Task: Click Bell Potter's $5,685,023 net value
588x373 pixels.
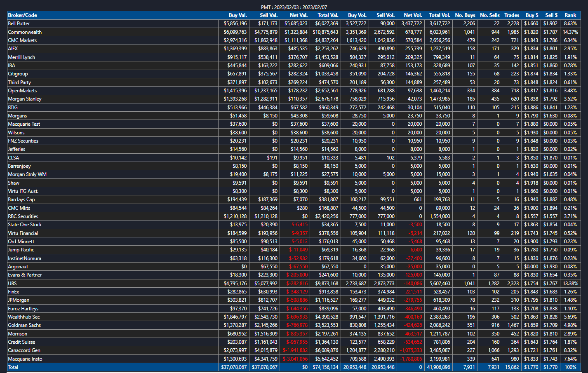Action: click(296, 23)
